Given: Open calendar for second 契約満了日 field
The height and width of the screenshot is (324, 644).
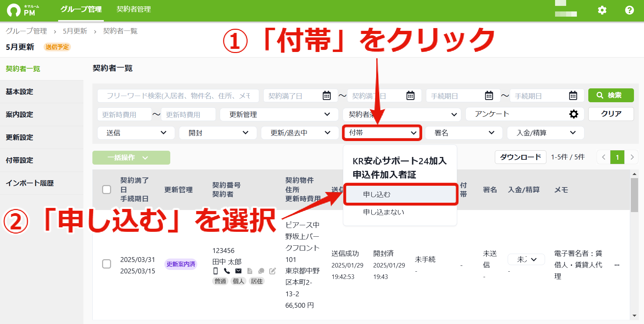Looking at the screenshot, I should pos(410,95).
